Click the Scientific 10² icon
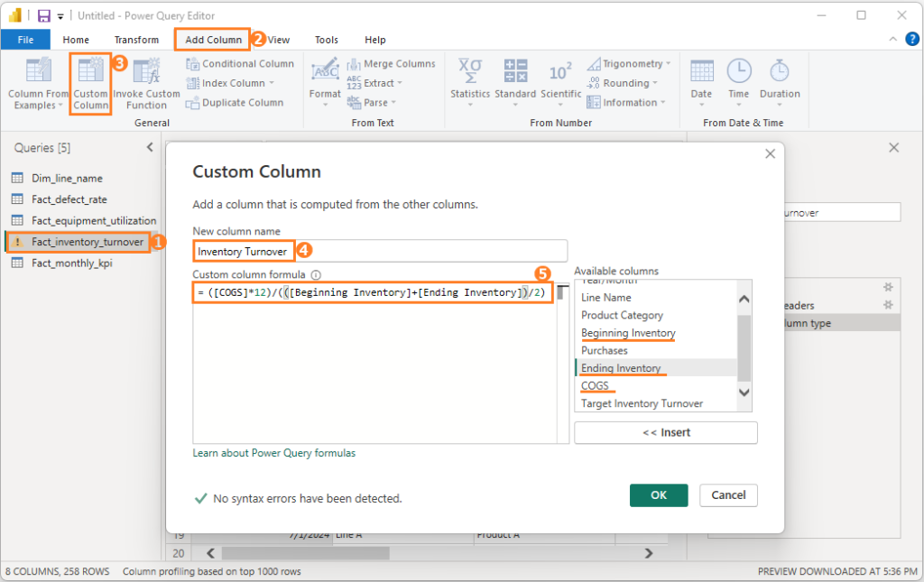The width and height of the screenshot is (924, 582). pyautogui.click(x=560, y=71)
